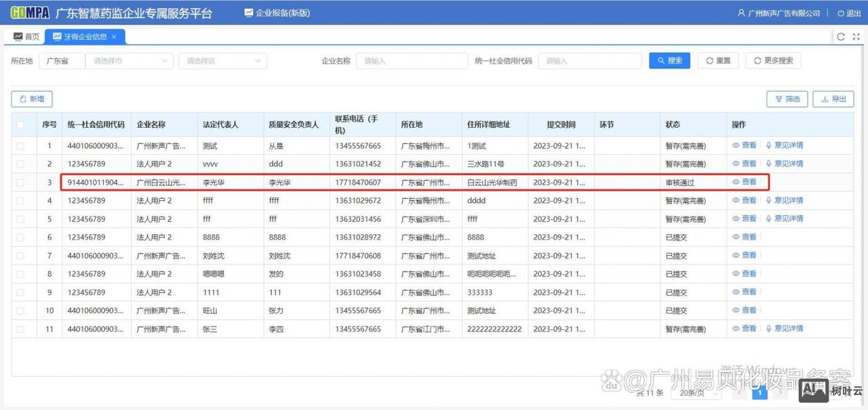Check the checkbox for row 2
Image resolution: width=868 pixels, height=410 pixels.
20,164
